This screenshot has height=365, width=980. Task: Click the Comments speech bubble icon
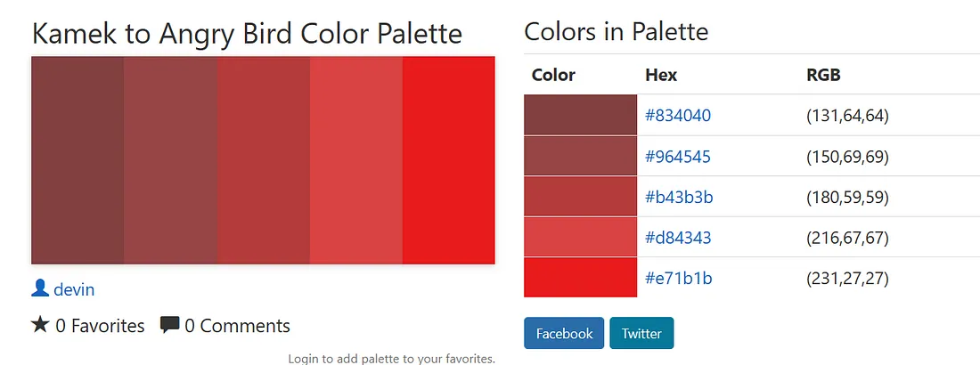pos(169,325)
